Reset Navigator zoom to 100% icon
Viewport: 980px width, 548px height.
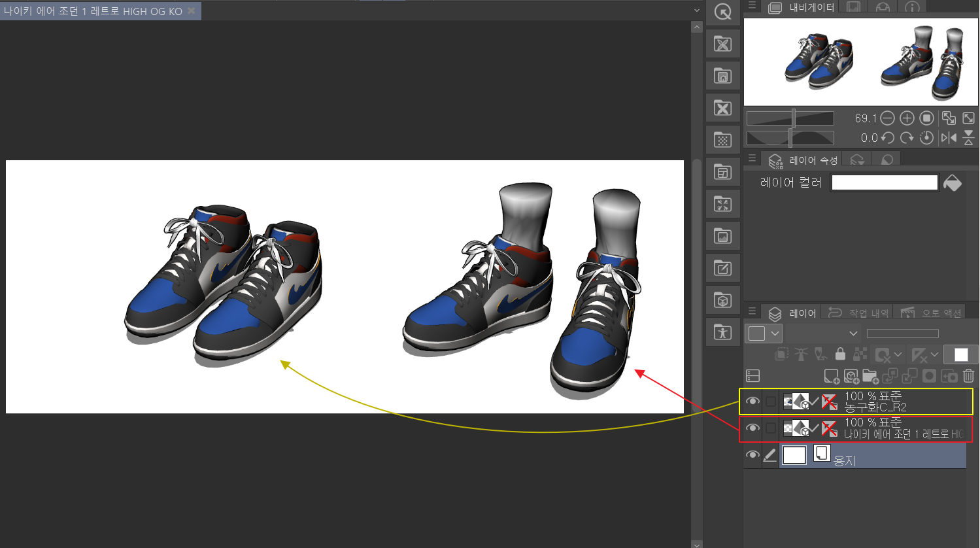pos(926,118)
